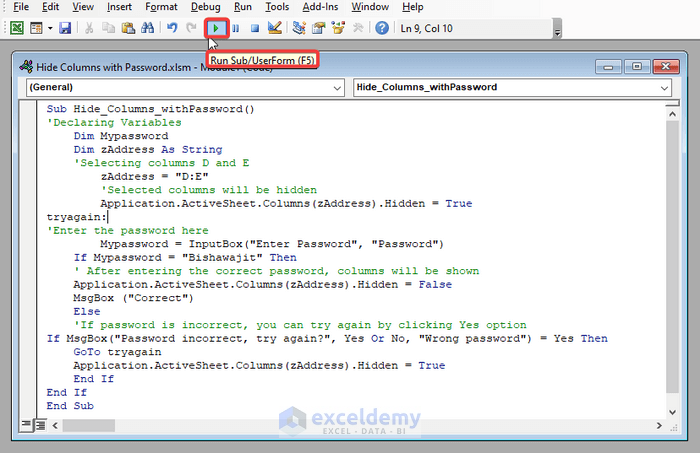Screen dimensions: 700x453
Task: Open Object Browser icon
Action: click(338, 28)
